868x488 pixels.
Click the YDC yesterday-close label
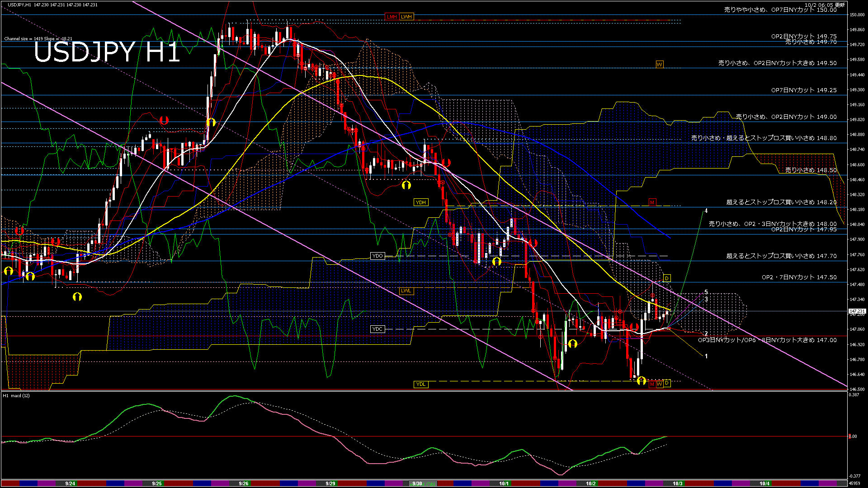coord(377,329)
